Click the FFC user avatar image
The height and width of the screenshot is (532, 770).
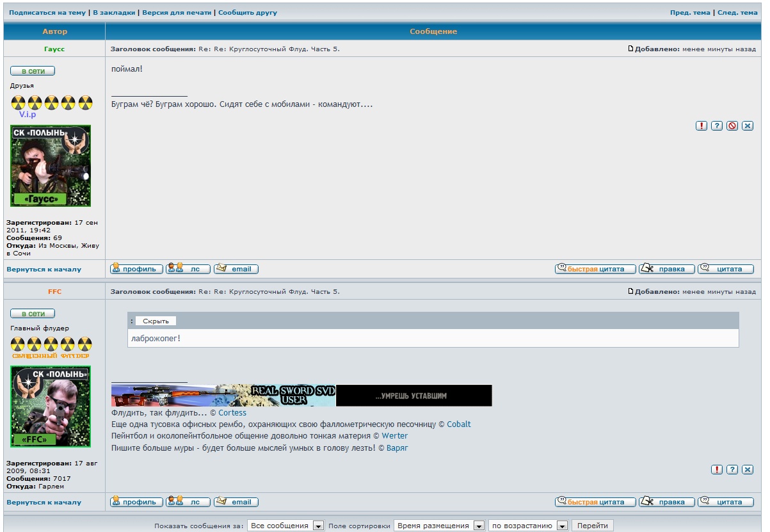point(51,407)
